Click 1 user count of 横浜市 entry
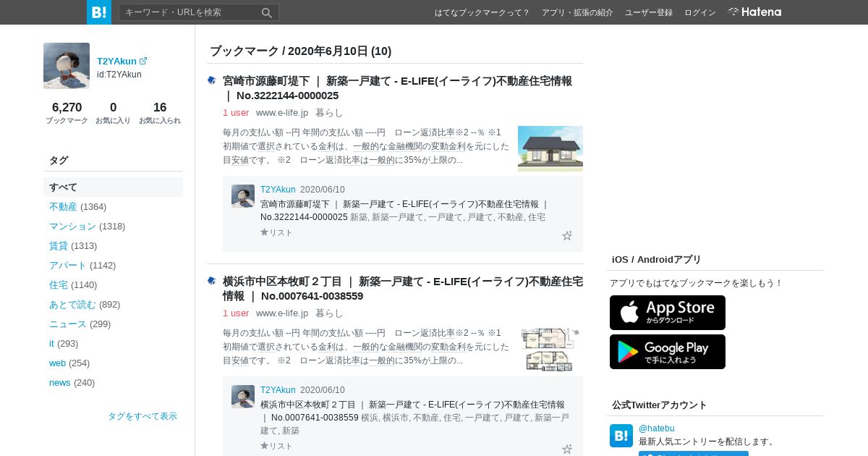Image resolution: width=868 pixels, height=456 pixels. point(236,313)
